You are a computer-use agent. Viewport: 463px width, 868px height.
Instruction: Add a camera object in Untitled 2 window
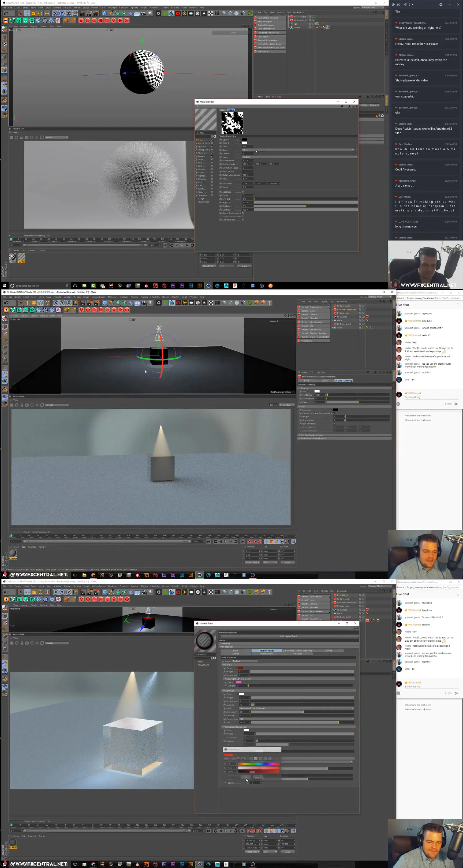click(x=144, y=13)
